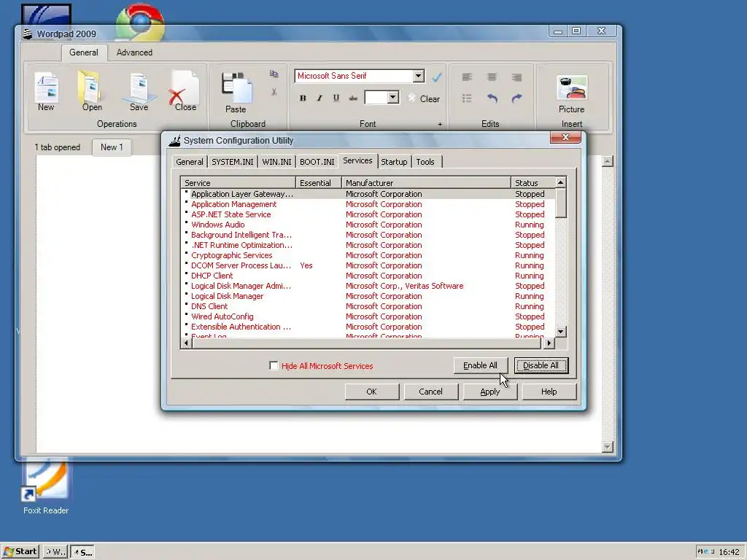The width and height of the screenshot is (747, 560).
Task: Click the services list scroll-down arrow
Action: click(561, 332)
